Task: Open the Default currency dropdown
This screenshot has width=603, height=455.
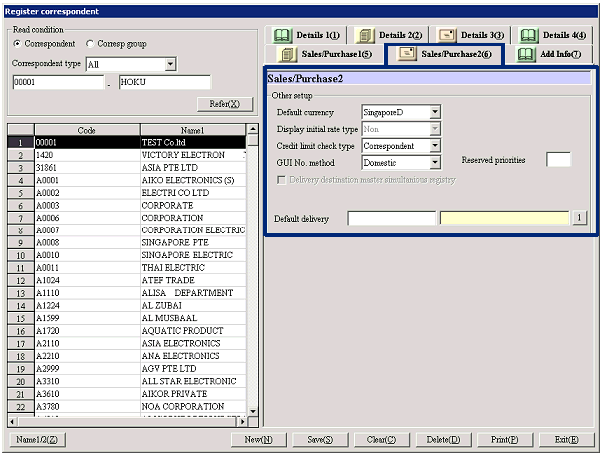Action: [x=435, y=112]
